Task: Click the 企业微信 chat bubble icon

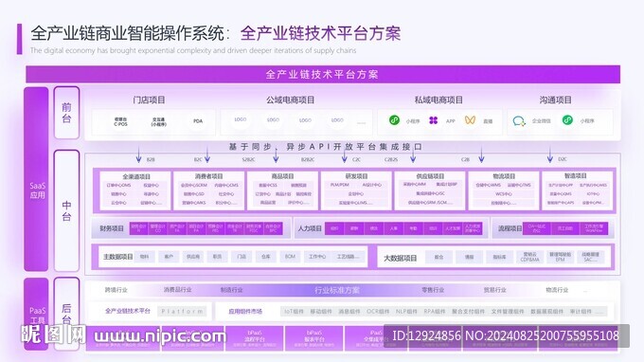Action: tap(519, 120)
